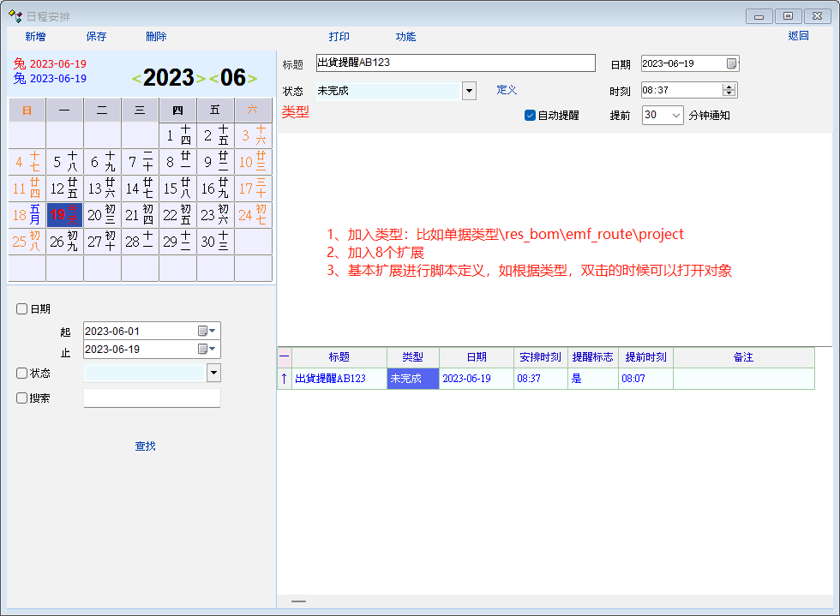Go to previous year using left arrow
The image size is (840, 616).
(136, 79)
